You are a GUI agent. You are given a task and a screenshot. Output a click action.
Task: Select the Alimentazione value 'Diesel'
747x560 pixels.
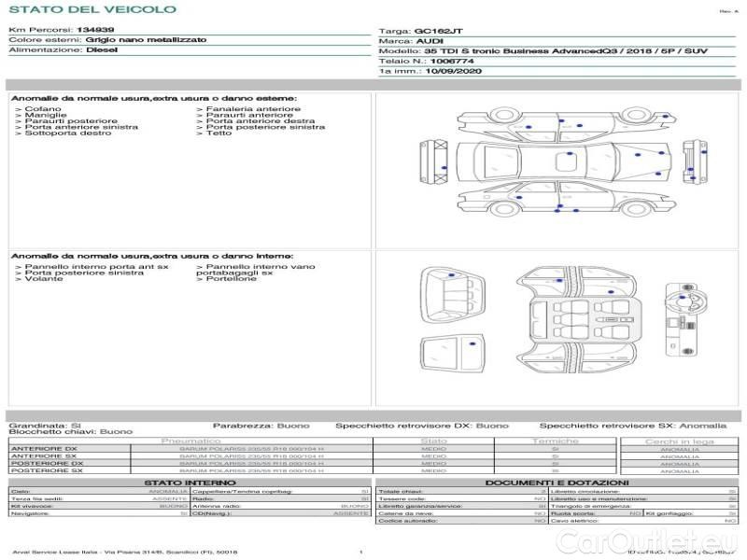pyautogui.click(x=102, y=50)
